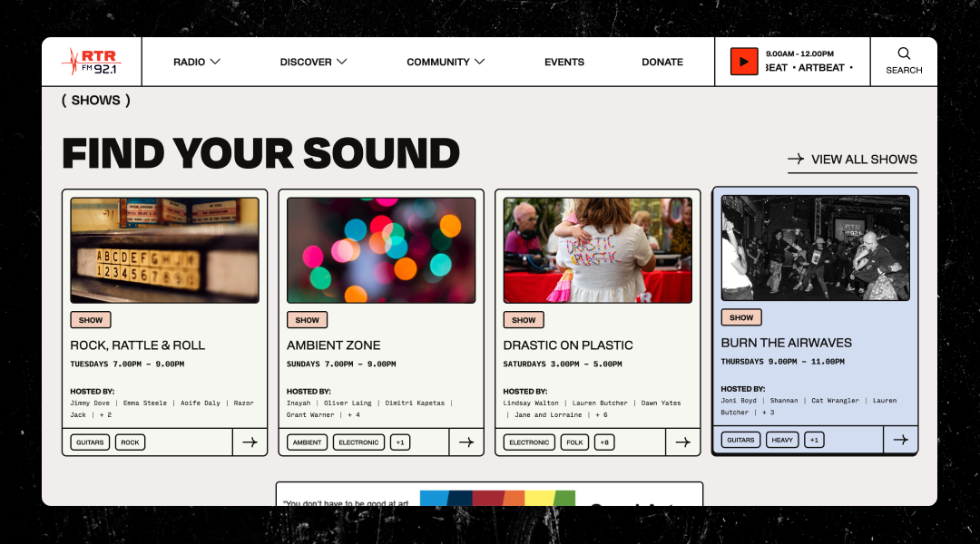The image size is (980, 544).
Task: Open the black-and-white Burn the Airwaves photo
Action: point(815,248)
